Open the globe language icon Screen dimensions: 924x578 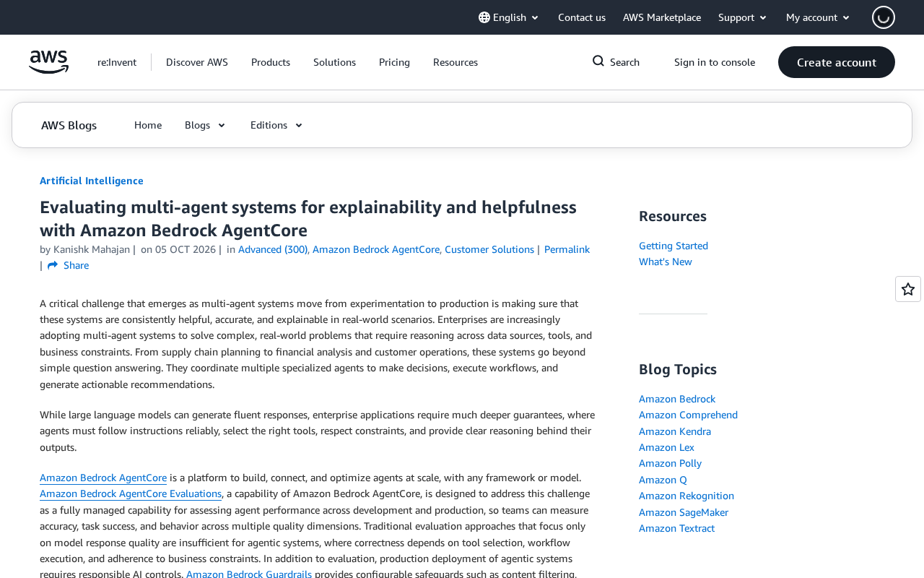point(484,17)
